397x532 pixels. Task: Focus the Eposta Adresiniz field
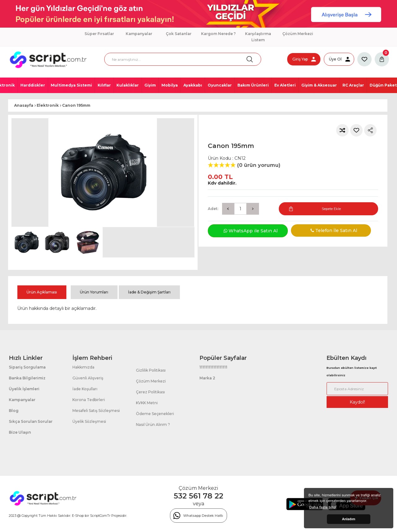pos(357,389)
